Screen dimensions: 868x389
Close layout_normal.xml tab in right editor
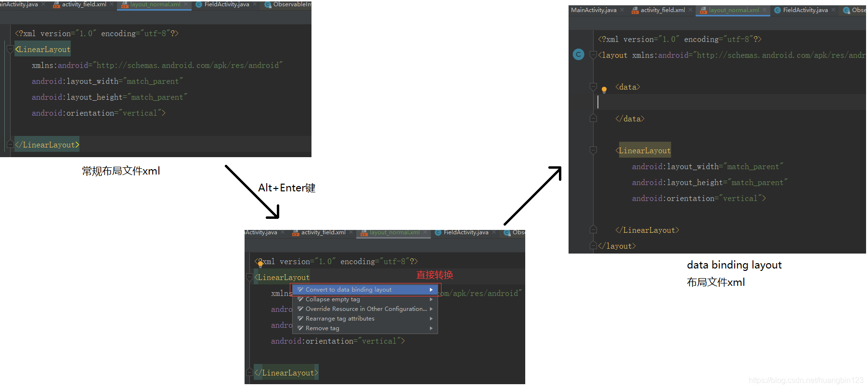tap(764, 10)
